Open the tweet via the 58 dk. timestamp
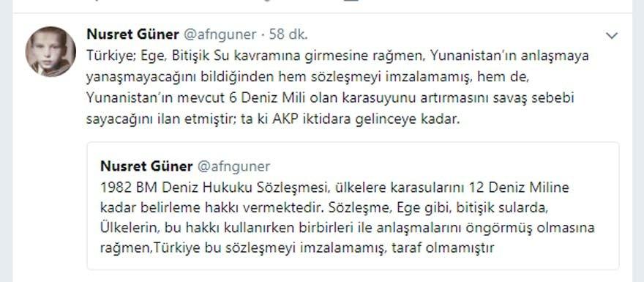This screenshot has width=644, height=282. coord(288,35)
